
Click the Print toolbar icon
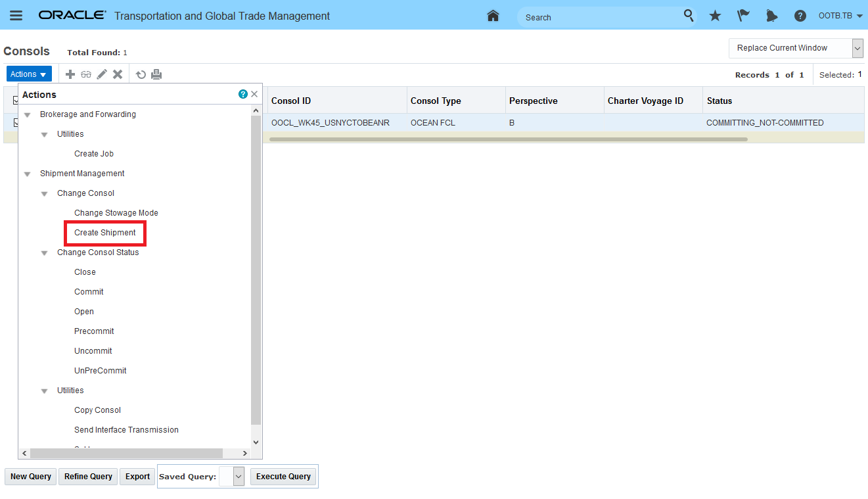pos(156,74)
